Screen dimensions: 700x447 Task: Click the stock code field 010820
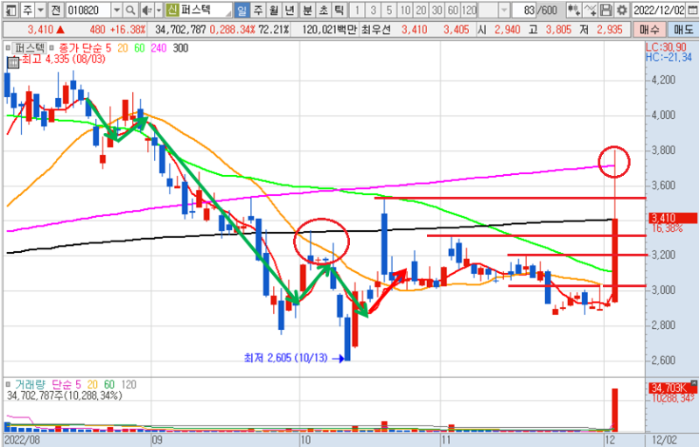[x=88, y=10]
